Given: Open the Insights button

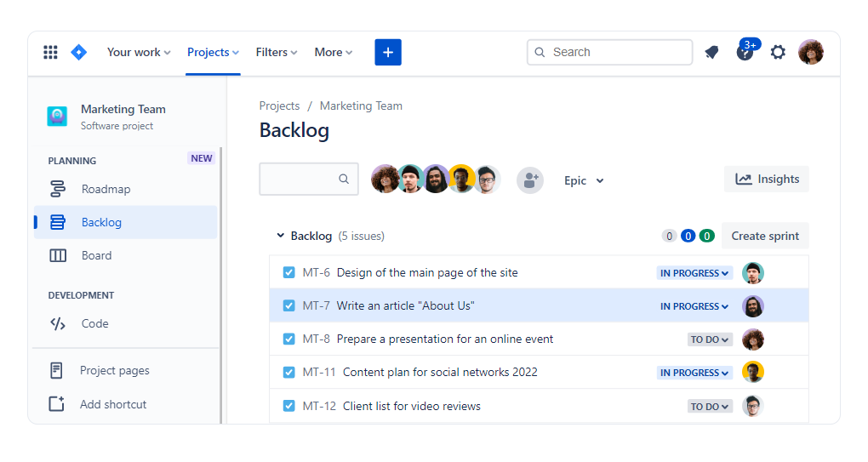Looking at the screenshot, I should pyautogui.click(x=767, y=179).
